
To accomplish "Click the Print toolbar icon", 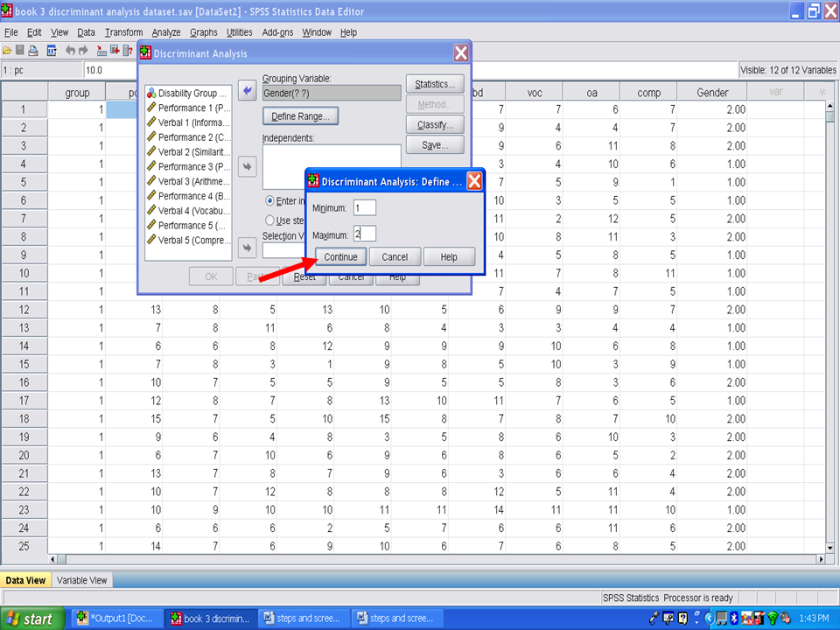I will (33, 51).
